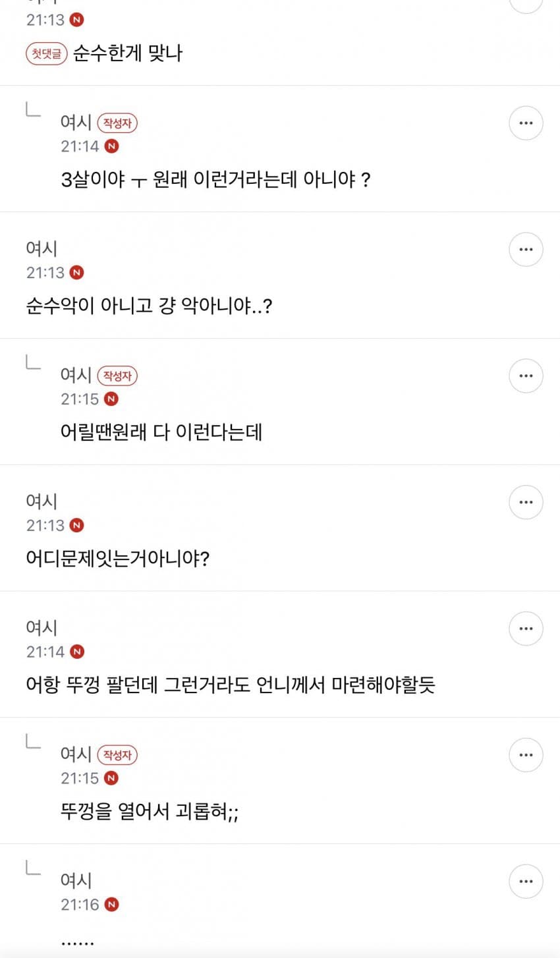
Task: Click the 작성자 badge on the "3살이야" reply
Action: pyautogui.click(x=117, y=123)
